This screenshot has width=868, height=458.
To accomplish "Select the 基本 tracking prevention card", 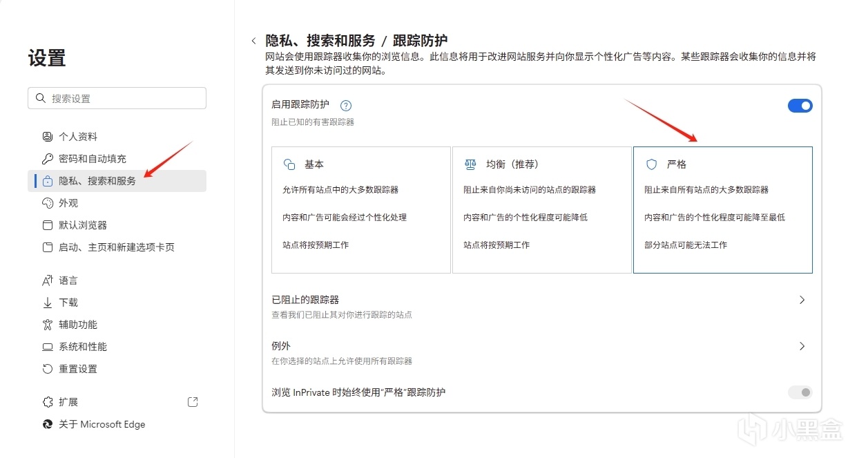I will (x=360, y=209).
